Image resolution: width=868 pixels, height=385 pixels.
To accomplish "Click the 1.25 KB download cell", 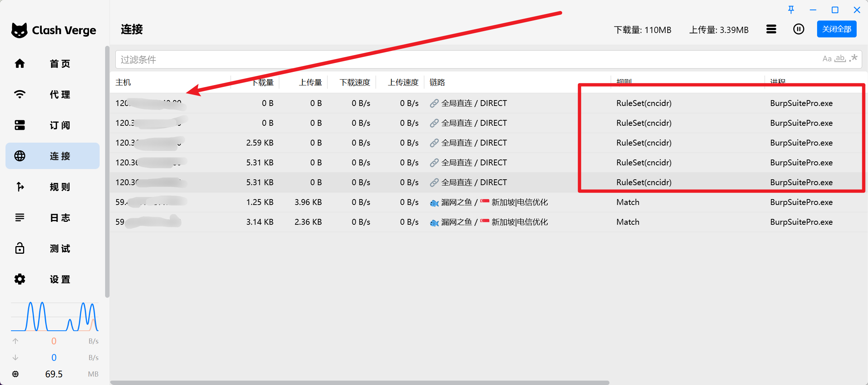I will [260, 202].
